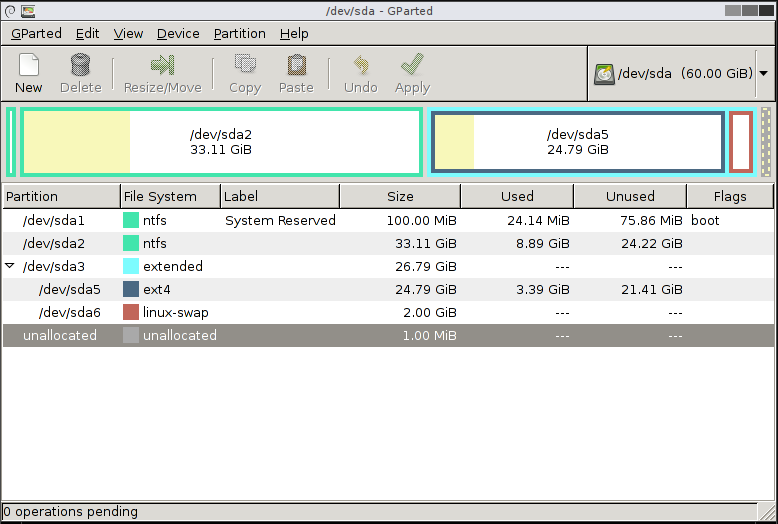
Task: Select /dev/sda5 block in disk map
Action: point(577,142)
